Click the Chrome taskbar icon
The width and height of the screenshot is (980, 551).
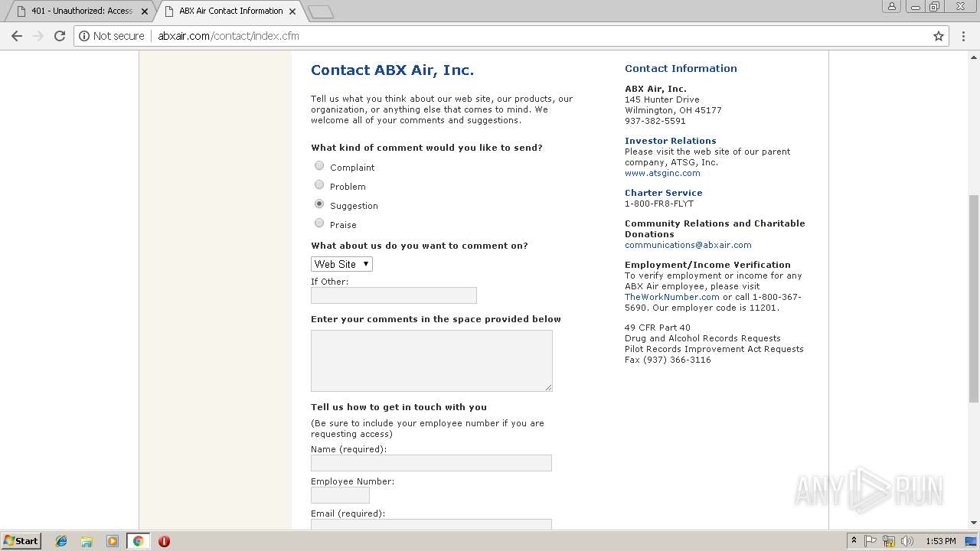coord(138,541)
